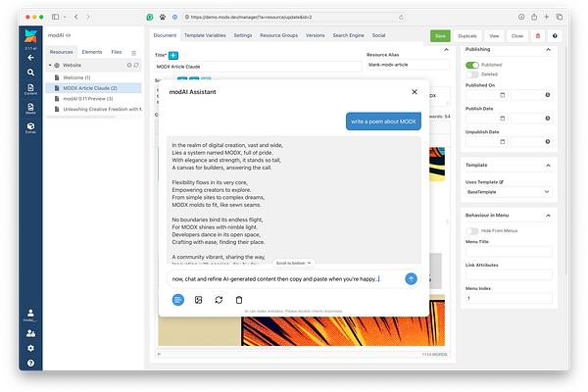Open Published On time picker
The height and width of the screenshot is (392, 588).
(548, 95)
